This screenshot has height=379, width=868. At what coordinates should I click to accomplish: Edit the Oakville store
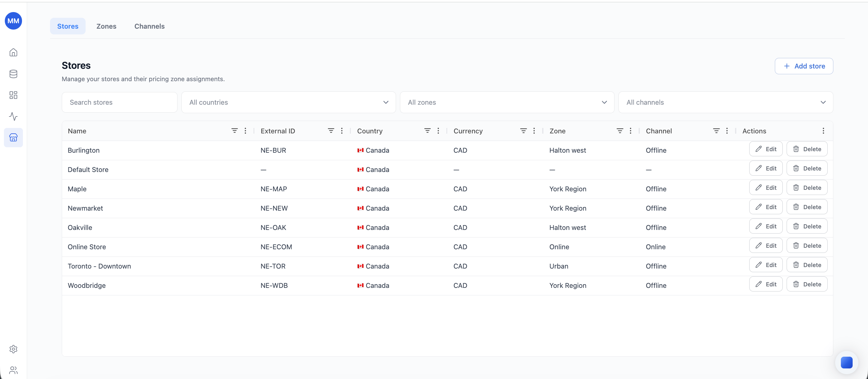tap(766, 226)
